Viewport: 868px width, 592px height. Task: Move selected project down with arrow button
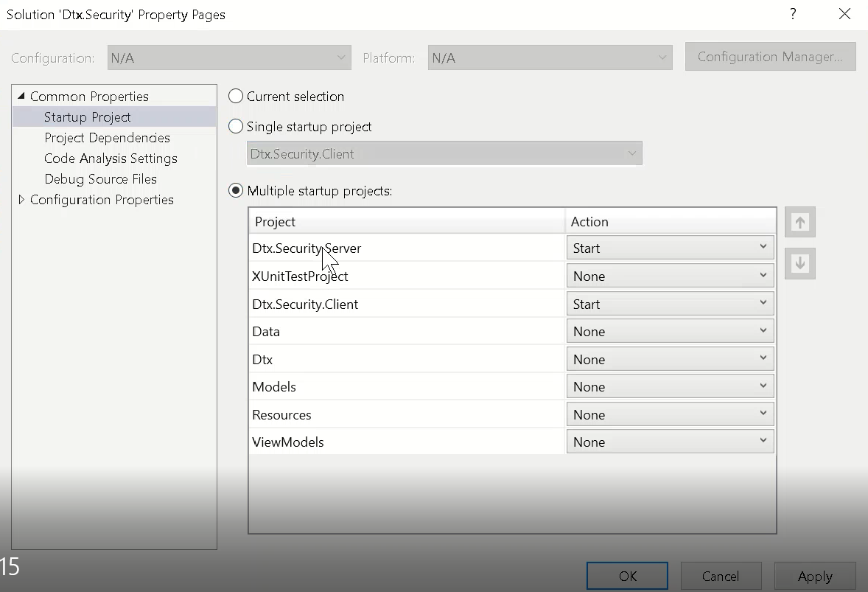800,264
